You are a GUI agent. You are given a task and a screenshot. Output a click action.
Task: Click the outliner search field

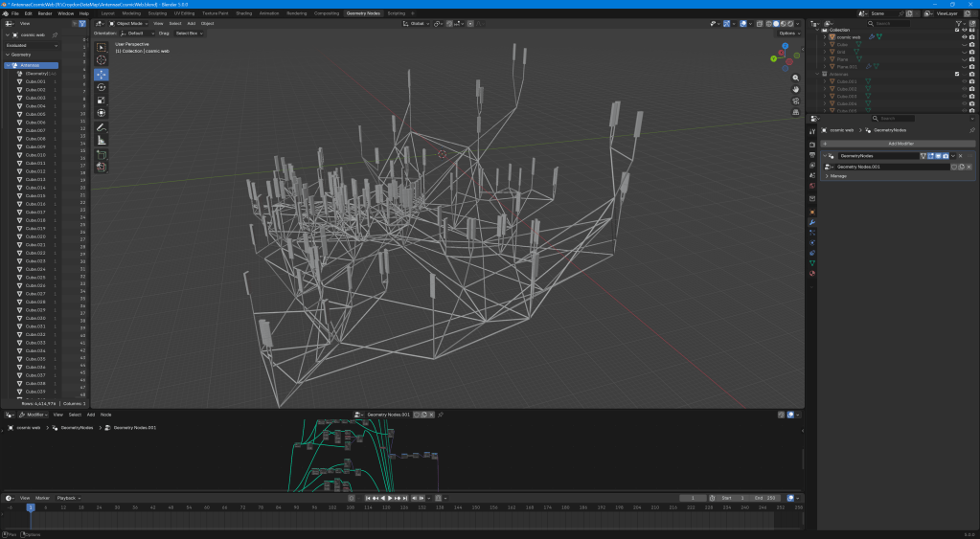pyautogui.click(x=889, y=24)
